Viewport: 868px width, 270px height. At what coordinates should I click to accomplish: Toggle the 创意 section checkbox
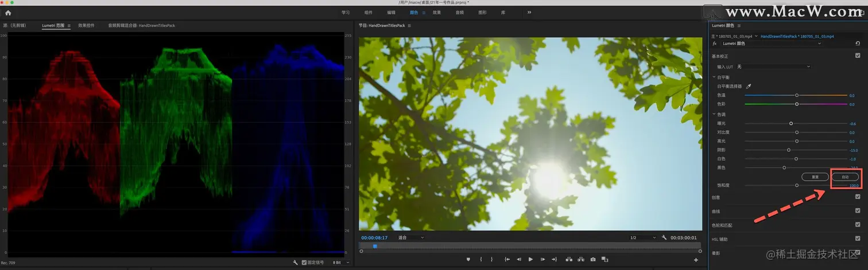coord(858,197)
